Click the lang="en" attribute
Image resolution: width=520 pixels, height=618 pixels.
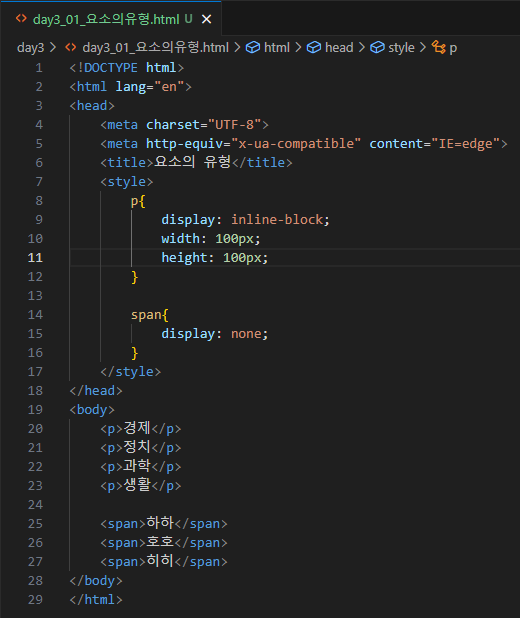click(x=150, y=87)
